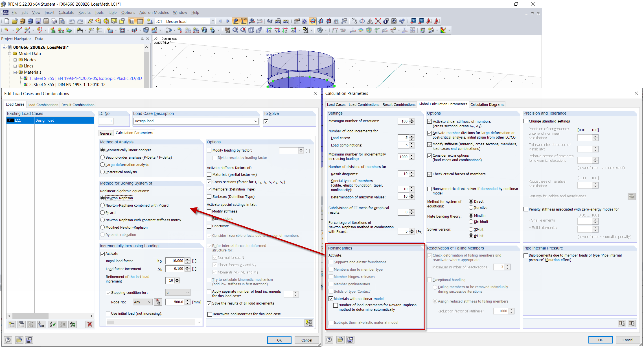Click the Save icon in main toolbar
Screen dimensions: 644x348
pyautogui.click(x=38, y=21)
